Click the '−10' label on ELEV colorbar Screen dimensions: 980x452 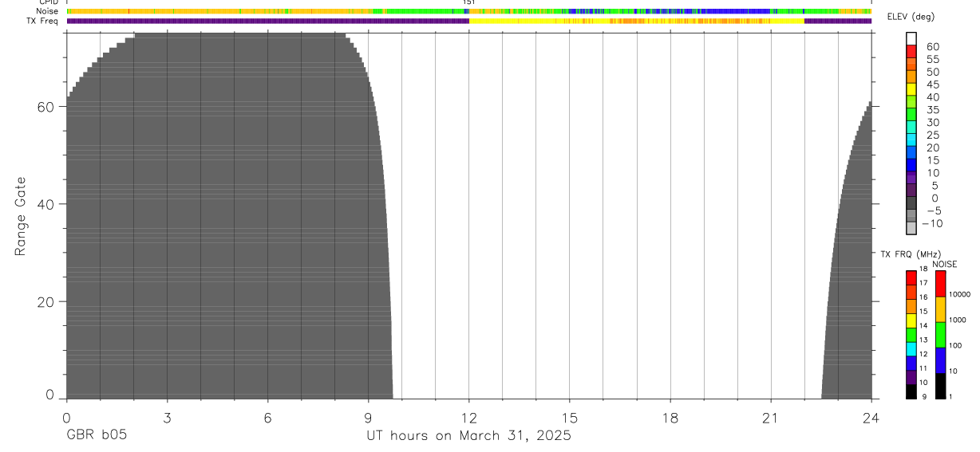tap(931, 223)
